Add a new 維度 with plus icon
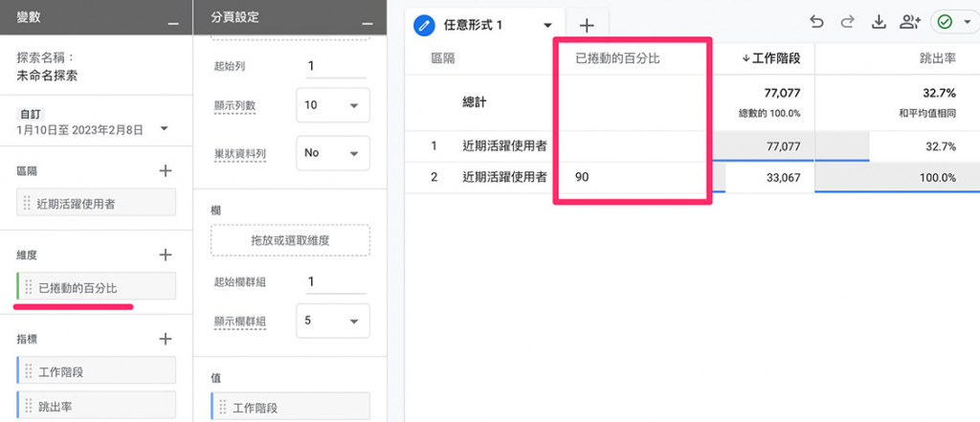Image resolution: width=980 pixels, height=422 pixels. 165,255
